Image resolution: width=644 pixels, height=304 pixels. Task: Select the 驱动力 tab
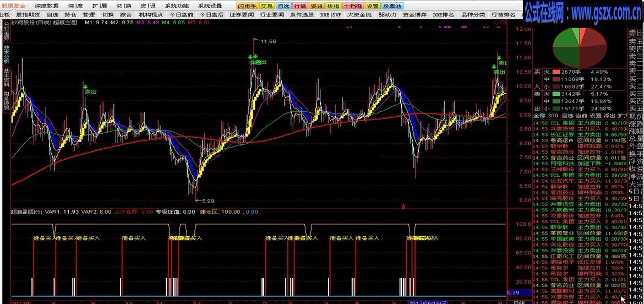click(388, 15)
